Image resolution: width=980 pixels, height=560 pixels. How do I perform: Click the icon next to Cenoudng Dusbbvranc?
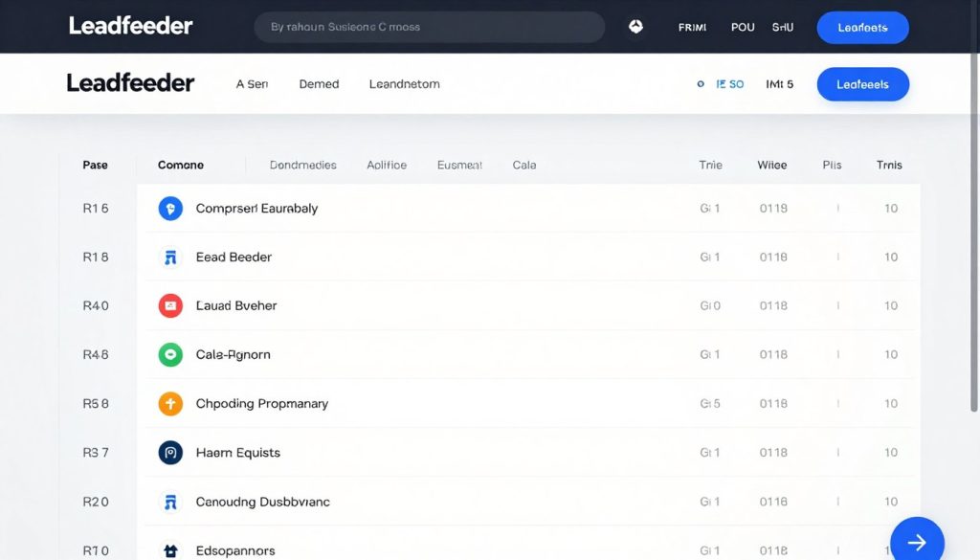[x=170, y=502]
